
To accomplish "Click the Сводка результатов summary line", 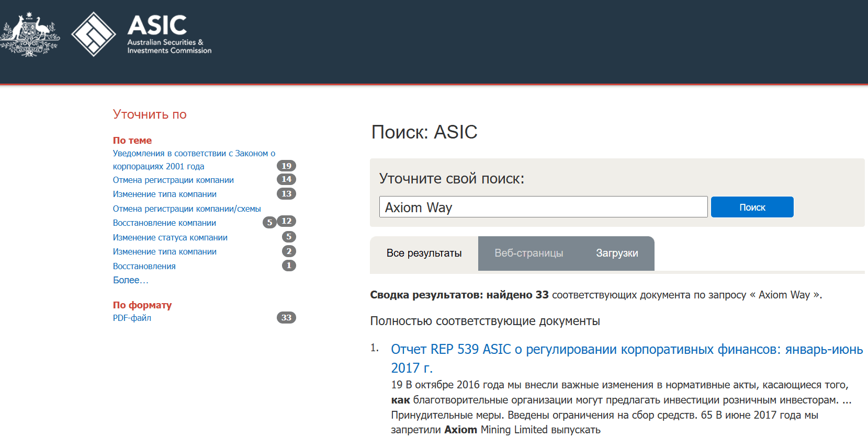I will [596, 295].
